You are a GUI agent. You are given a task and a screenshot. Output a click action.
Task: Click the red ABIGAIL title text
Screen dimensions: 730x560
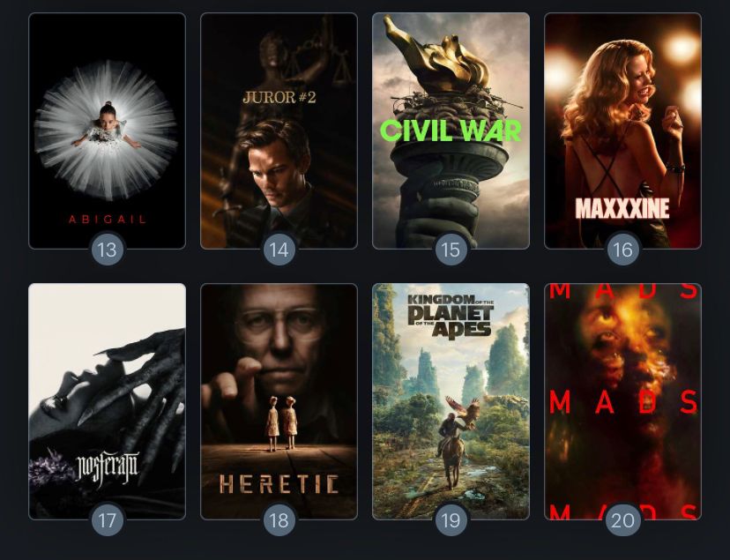coord(108,220)
